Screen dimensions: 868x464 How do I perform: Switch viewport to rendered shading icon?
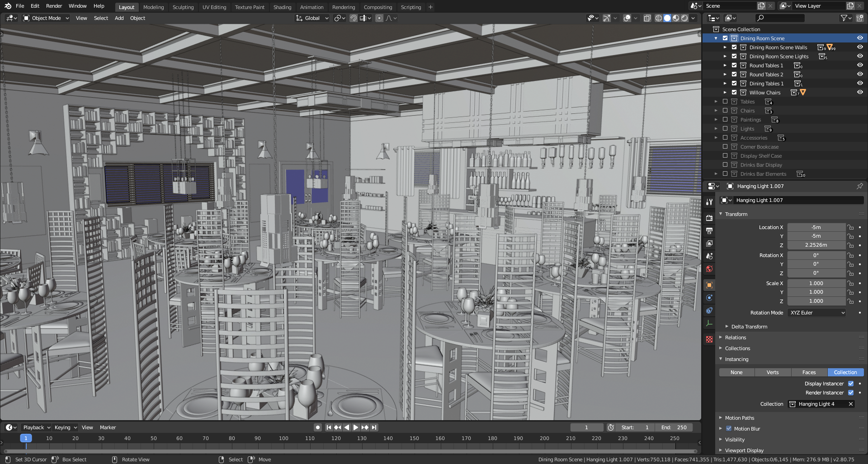(x=684, y=18)
